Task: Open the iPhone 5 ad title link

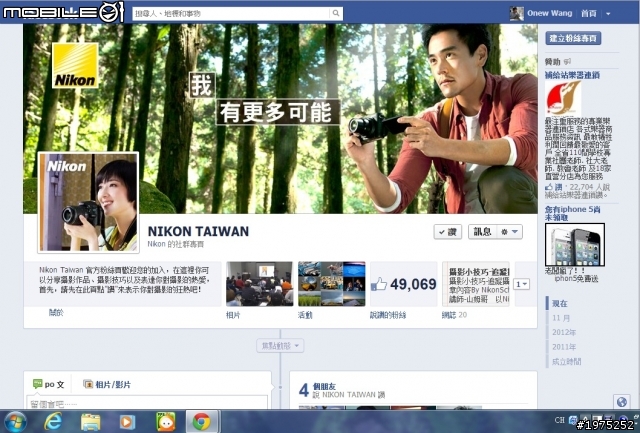Action: point(572,213)
